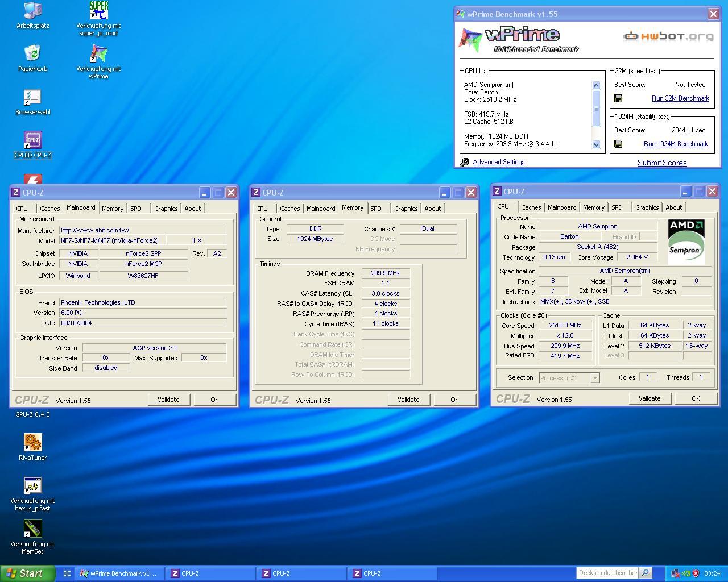Click the Run 32M Benchmark link
The width and height of the screenshot is (728, 582).
point(680,98)
